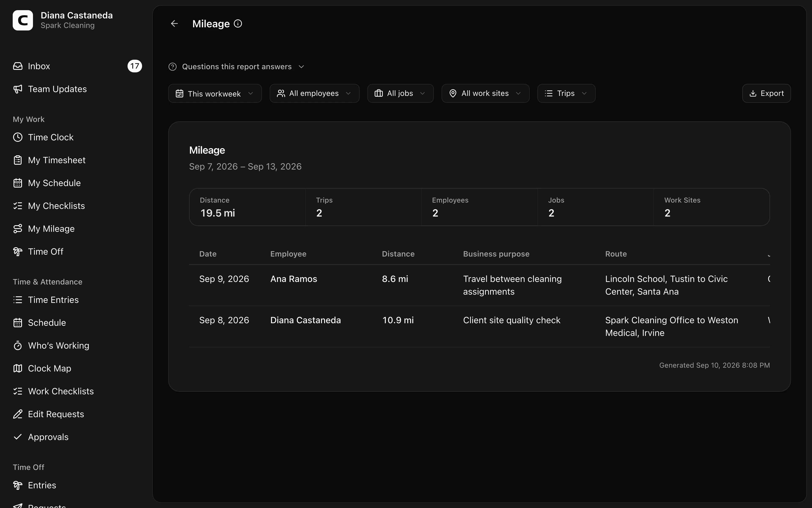
Task: Select the Diana Castaneda table cell
Action: tap(305, 320)
